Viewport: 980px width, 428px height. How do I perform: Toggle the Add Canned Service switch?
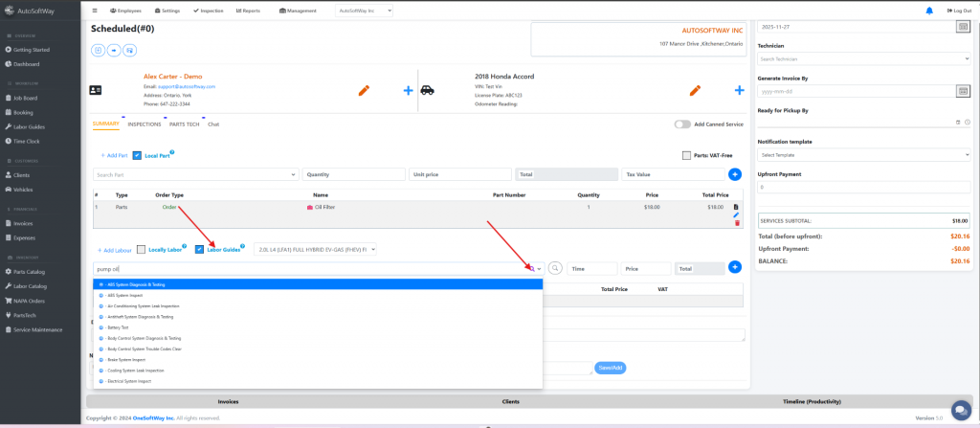tap(682, 124)
